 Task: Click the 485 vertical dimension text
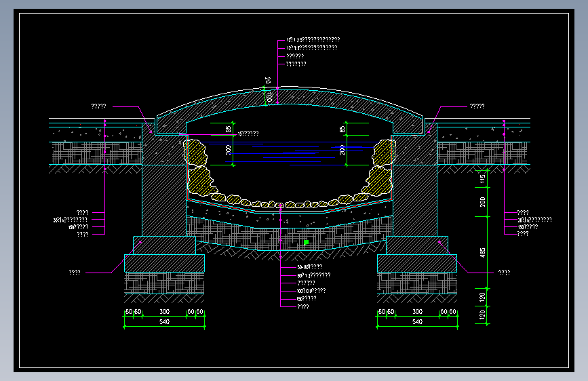point(483,252)
